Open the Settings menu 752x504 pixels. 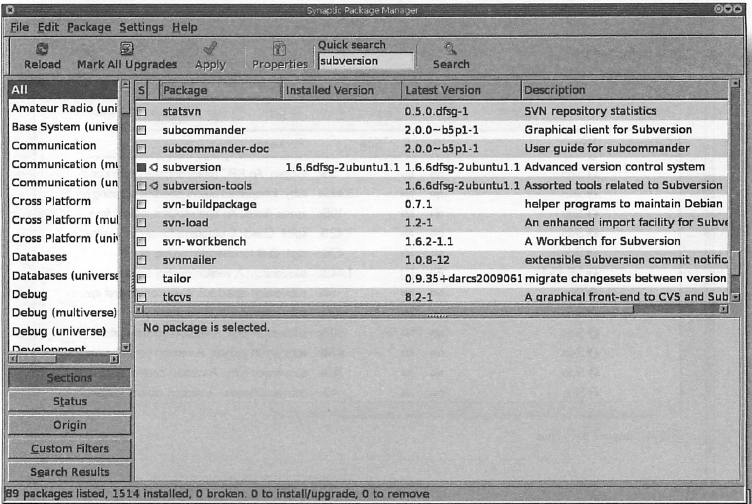(x=141, y=27)
